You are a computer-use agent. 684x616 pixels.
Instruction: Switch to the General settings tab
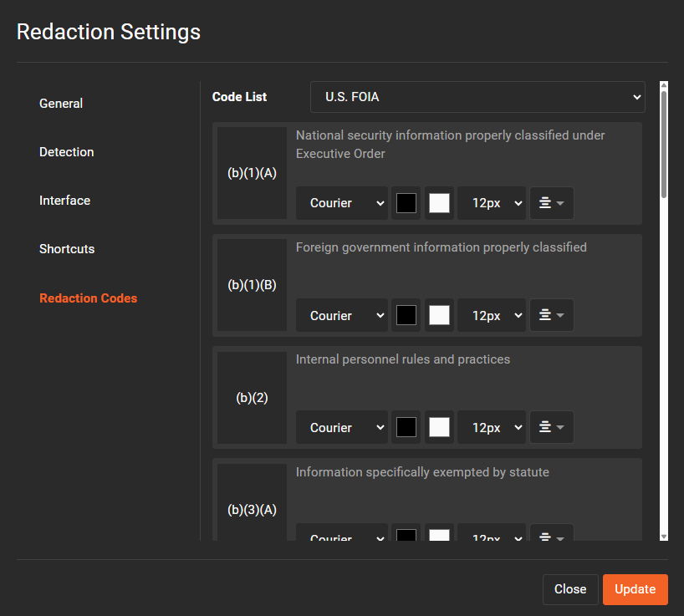point(61,104)
